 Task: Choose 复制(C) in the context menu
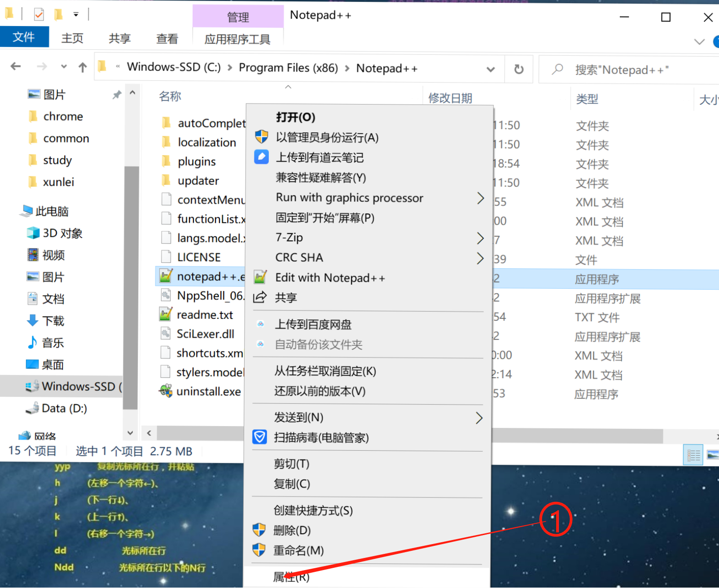pyautogui.click(x=292, y=484)
